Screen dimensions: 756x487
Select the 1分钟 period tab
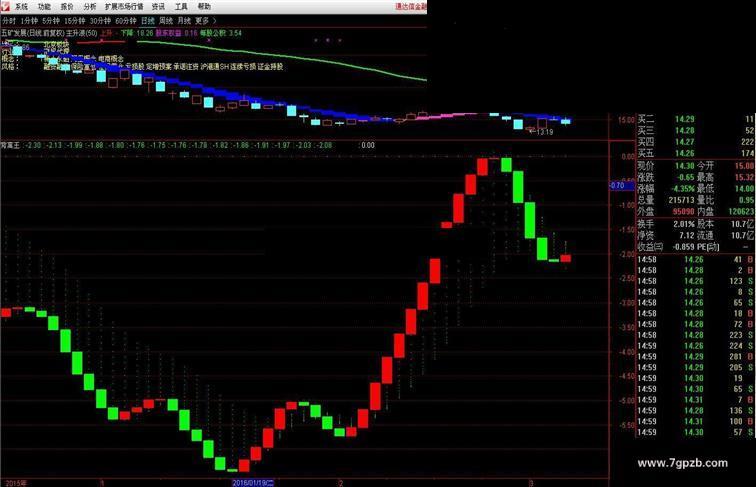click(29, 21)
